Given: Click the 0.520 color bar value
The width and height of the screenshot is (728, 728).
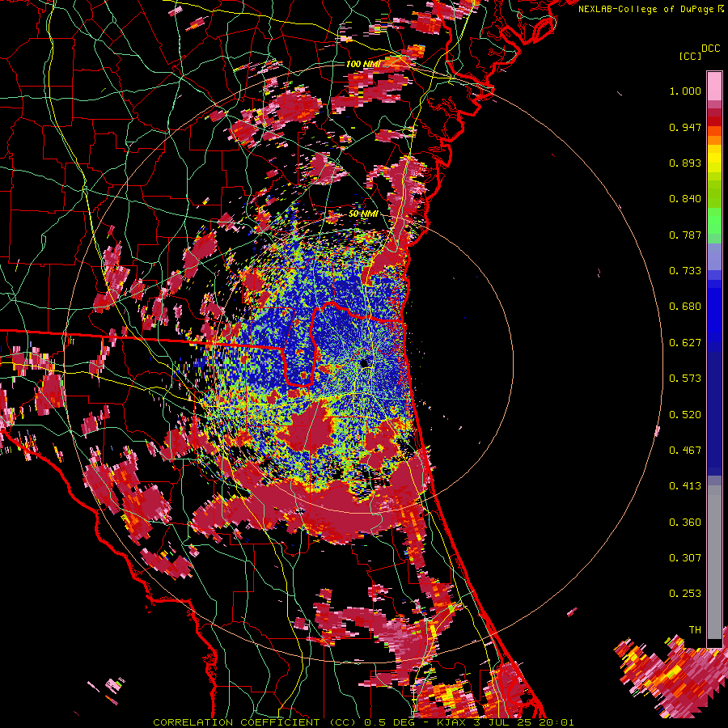Looking at the screenshot, I should click(x=685, y=415).
